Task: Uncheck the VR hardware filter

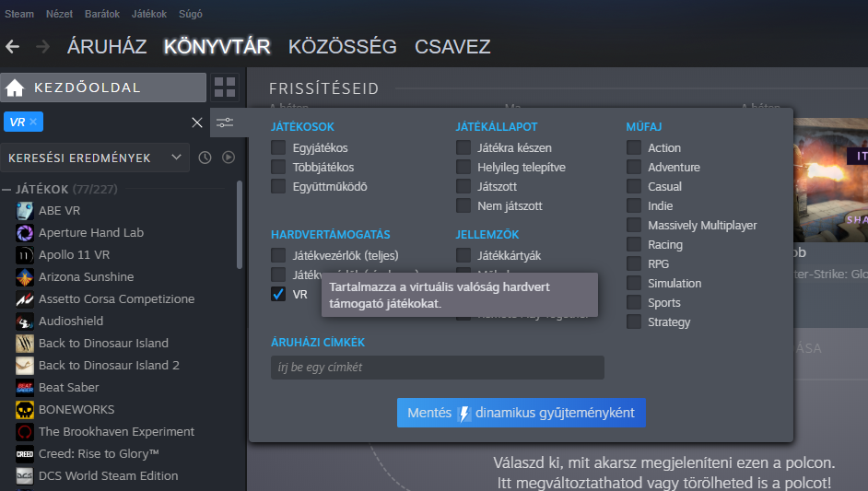Action: tap(278, 294)
